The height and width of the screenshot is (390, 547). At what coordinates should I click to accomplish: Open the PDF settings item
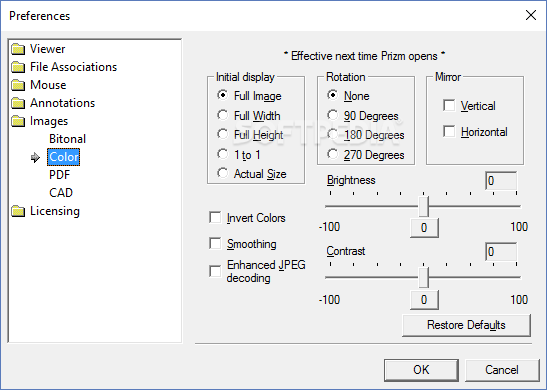59,175
